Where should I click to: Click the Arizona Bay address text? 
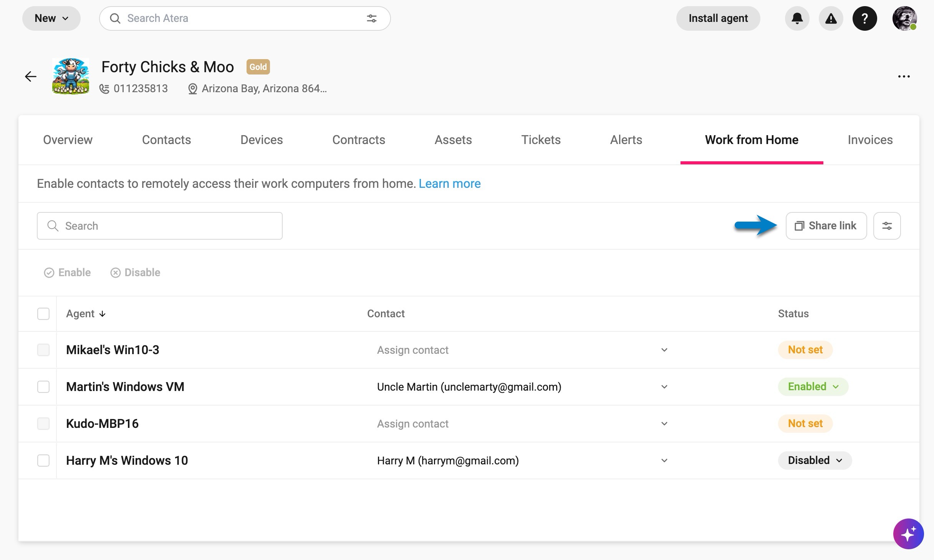(x=264, y=89)
